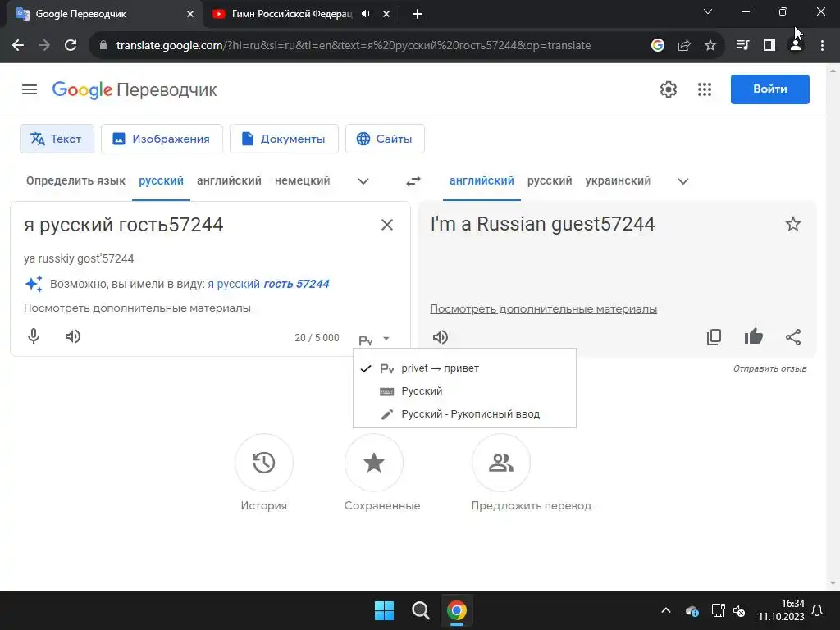840x630 pixels.
Task: Open Chrome three-dot menu
Action: coord(822,46)
